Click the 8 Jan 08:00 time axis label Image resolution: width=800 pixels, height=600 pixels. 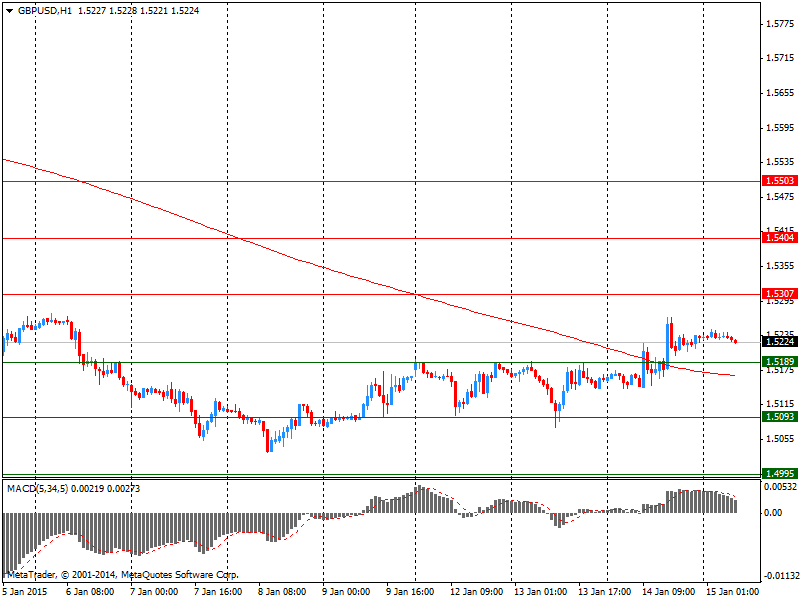coord(282,592)
